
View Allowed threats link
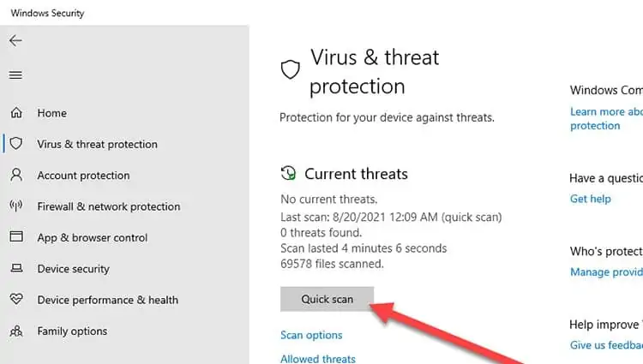(318, 359)
